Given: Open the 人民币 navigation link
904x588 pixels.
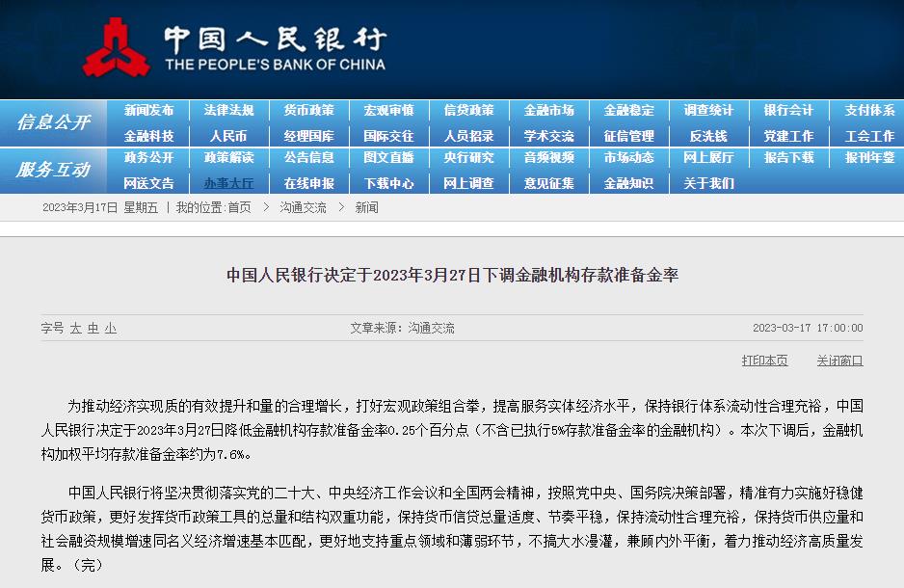Looking at the screenshot, I should (228, 136).
